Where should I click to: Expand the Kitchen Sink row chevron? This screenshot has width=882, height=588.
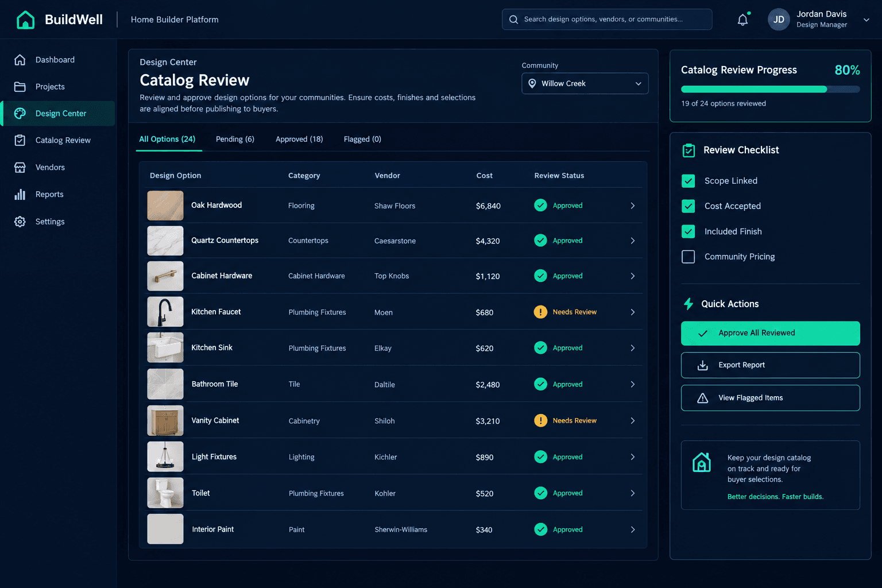(x=633, y=348)
